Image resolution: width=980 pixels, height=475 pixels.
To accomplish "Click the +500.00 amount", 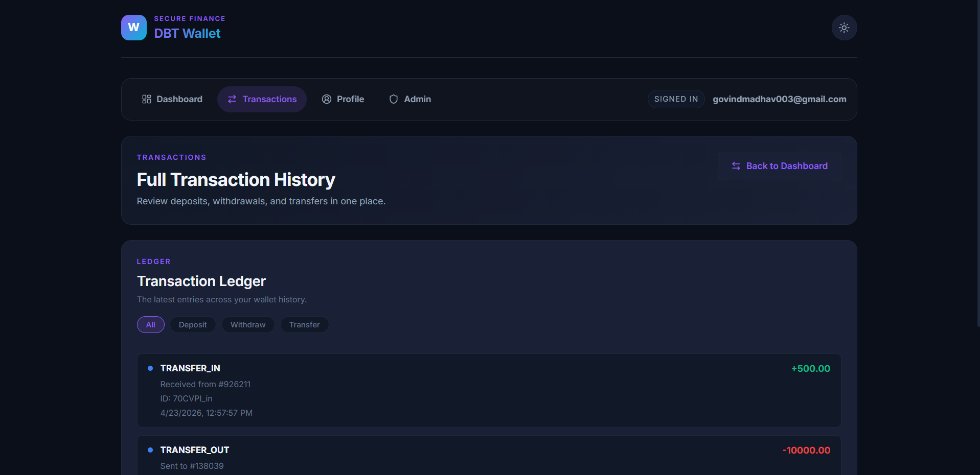I will pyautogui.click(x=811, y=369).
